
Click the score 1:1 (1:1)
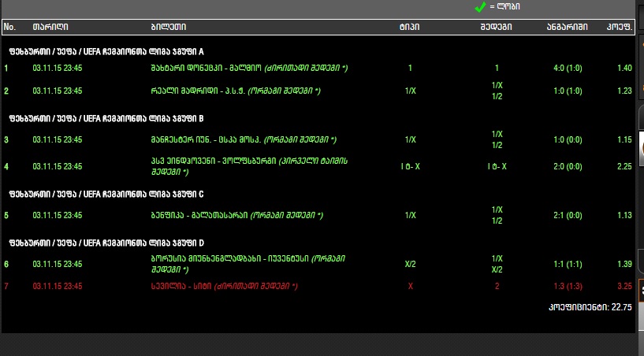pyautogui.click(x=568, y=264)
